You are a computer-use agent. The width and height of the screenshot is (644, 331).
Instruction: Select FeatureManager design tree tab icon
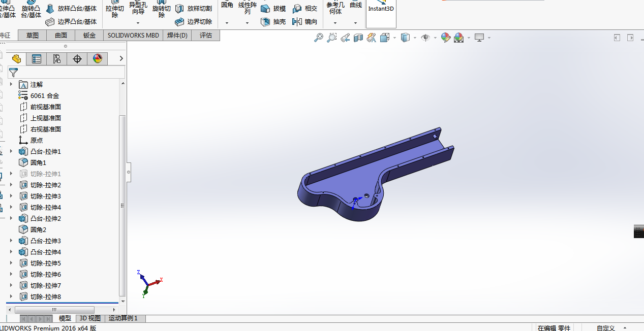click(x=16, y=59)
